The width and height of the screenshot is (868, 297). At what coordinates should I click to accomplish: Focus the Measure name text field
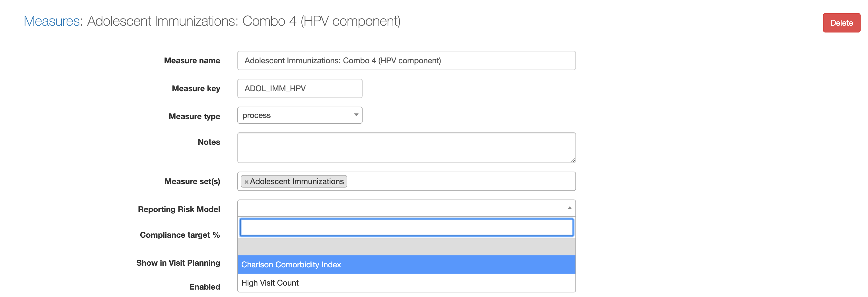pos(406,61)
